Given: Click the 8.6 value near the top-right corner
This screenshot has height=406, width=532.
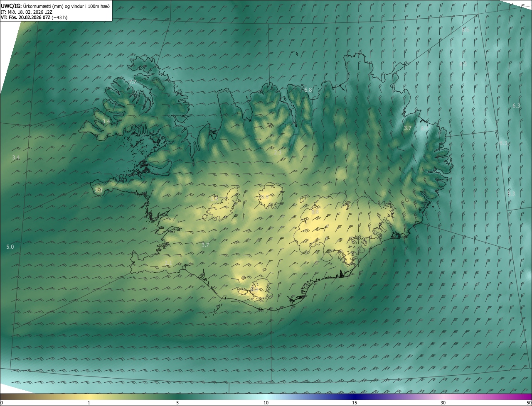Looking at the screenshot, I should (465, 30).
